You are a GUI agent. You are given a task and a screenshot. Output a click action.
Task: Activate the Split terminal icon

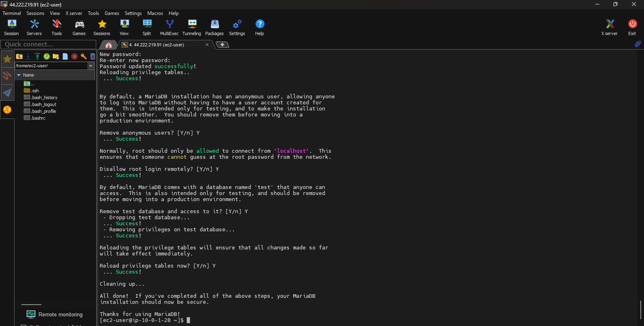coord(147,27)
